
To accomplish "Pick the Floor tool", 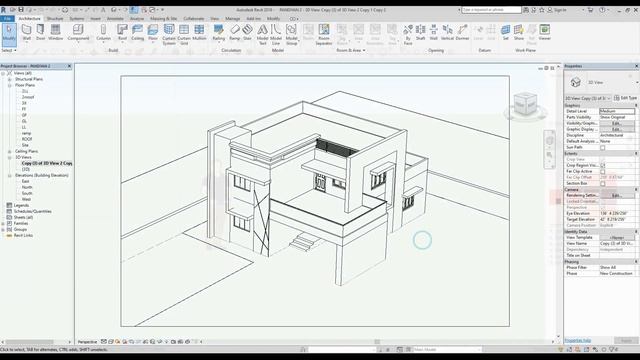I will pos(153,32).
